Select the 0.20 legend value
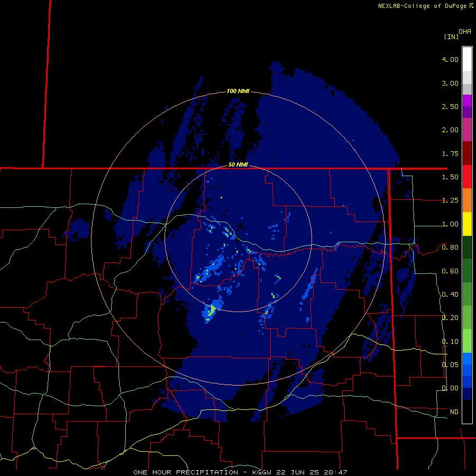Viewport: 476px width, 476px height. [450, 318]
